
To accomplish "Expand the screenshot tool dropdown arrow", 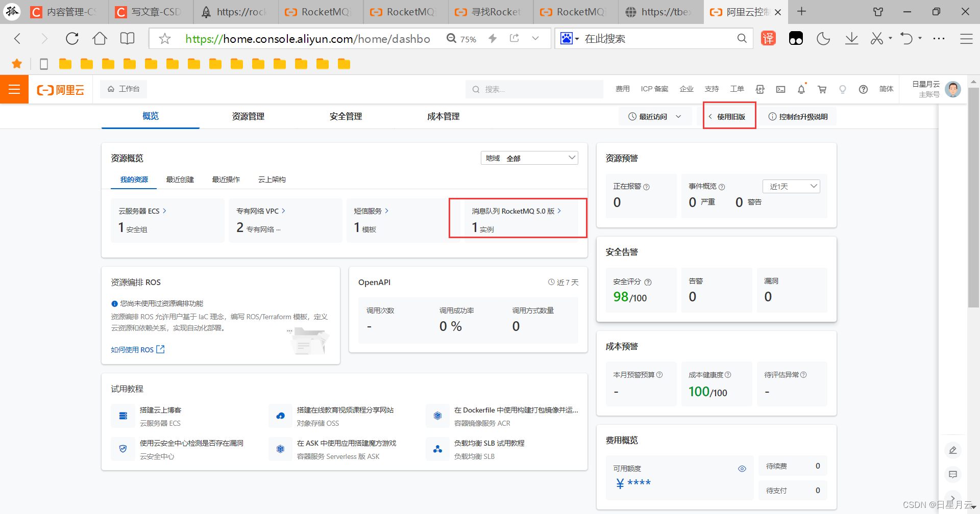I will (x=890, y=38).
